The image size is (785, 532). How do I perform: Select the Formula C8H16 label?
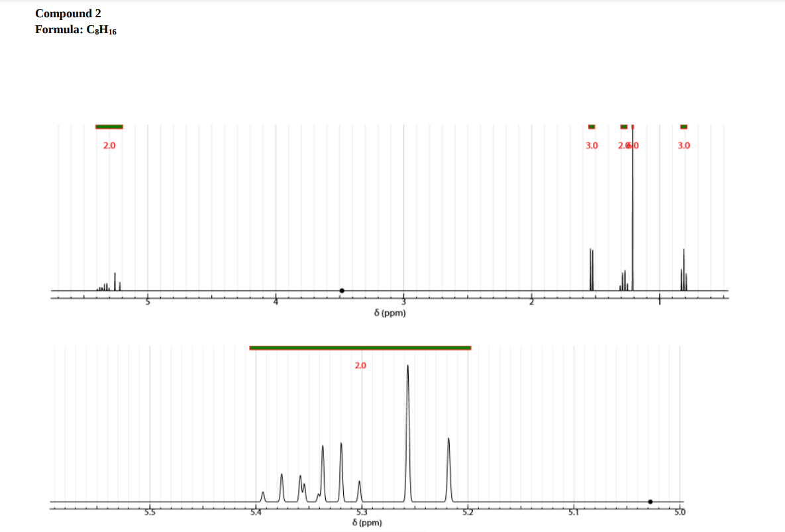(76, 29)
